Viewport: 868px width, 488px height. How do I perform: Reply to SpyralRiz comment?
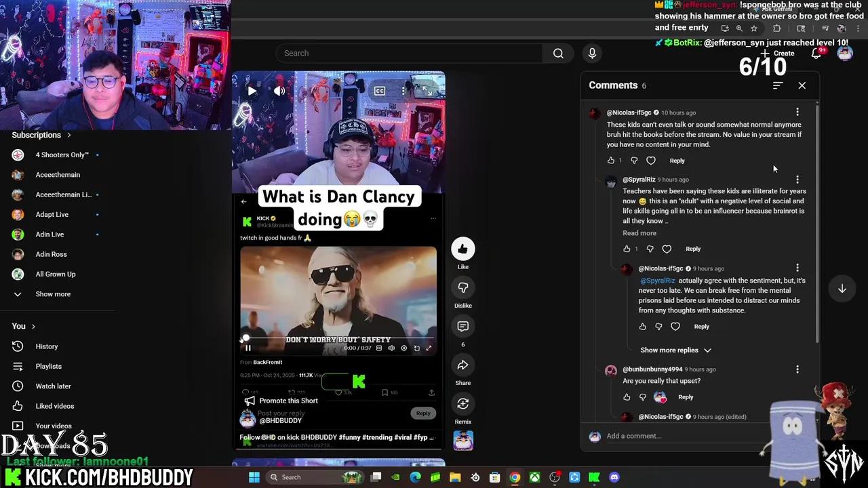pos(693,249)
